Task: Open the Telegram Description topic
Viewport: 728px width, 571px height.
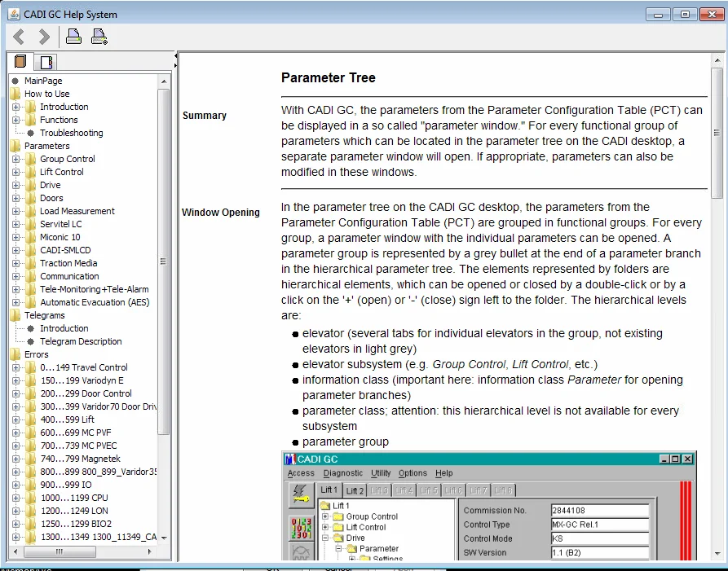Action: 81,341
